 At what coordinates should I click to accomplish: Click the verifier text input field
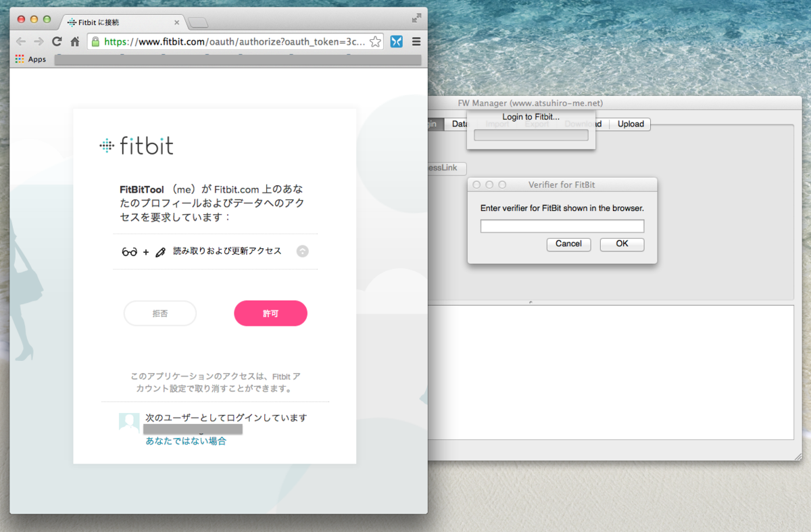(x=561, y=225)
